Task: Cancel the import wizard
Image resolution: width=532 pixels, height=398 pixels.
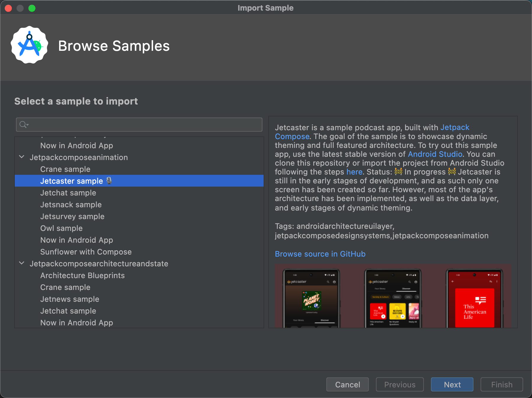Action: coord(347,384)
